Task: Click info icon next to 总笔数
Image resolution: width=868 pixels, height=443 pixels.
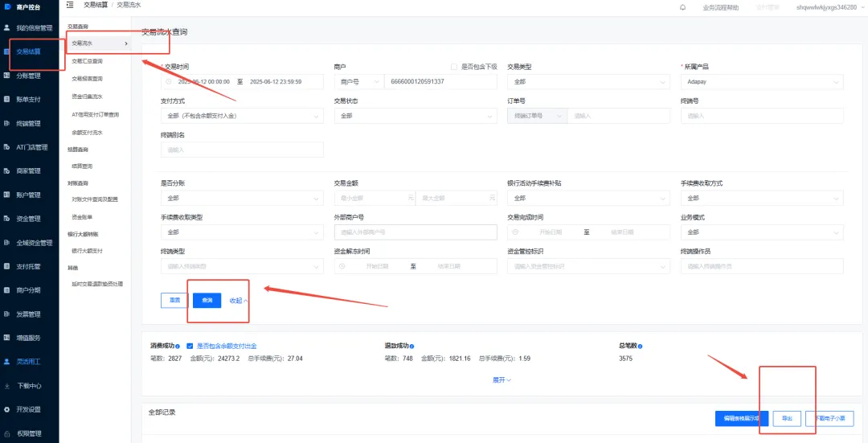Action: click(x=641, y=347)
